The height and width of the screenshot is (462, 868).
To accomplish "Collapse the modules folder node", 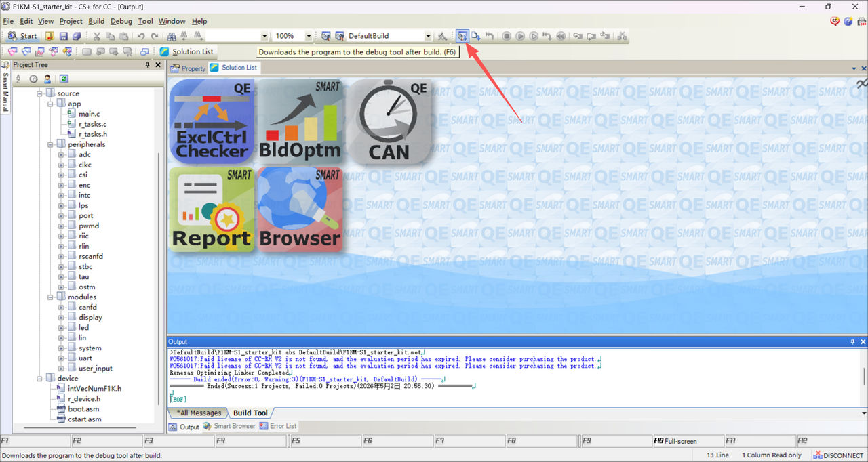I will click(50, 297).
